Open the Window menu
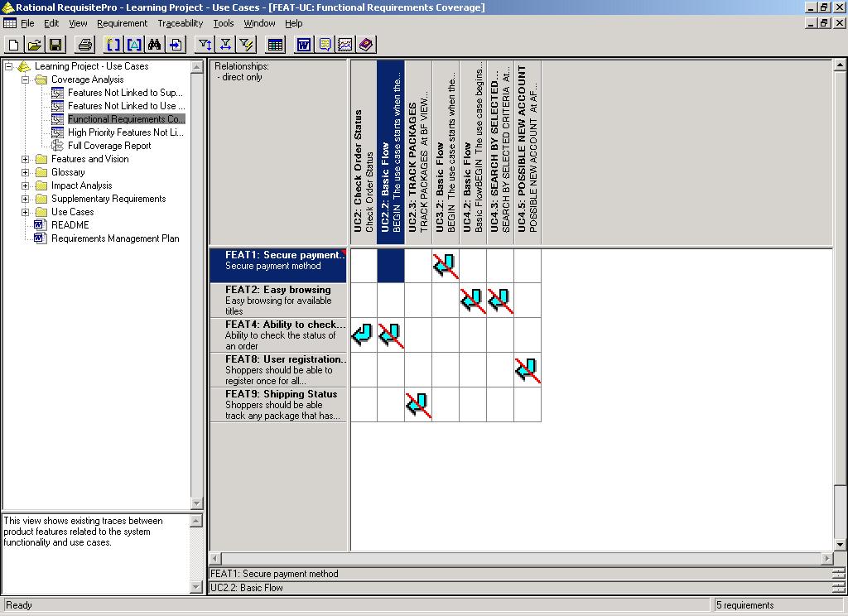The height and width of the screenshot is (616, 848). 259,23
